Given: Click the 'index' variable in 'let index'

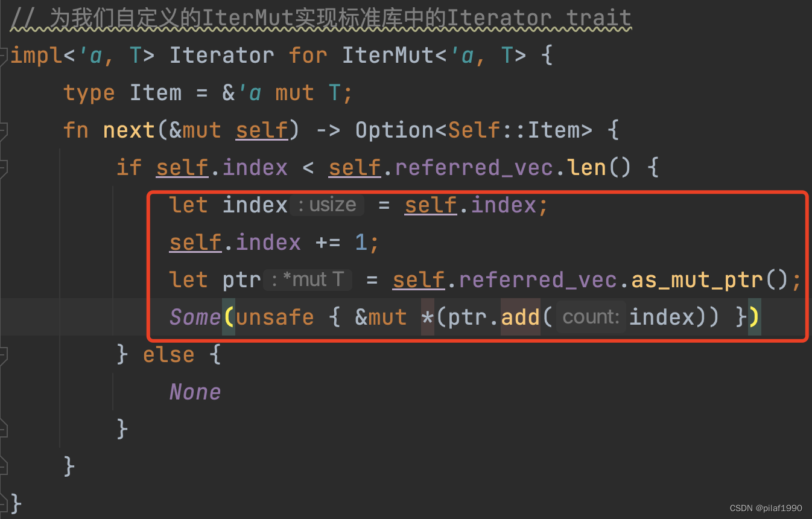Looking at the screenshot, I should pos(255,205).
